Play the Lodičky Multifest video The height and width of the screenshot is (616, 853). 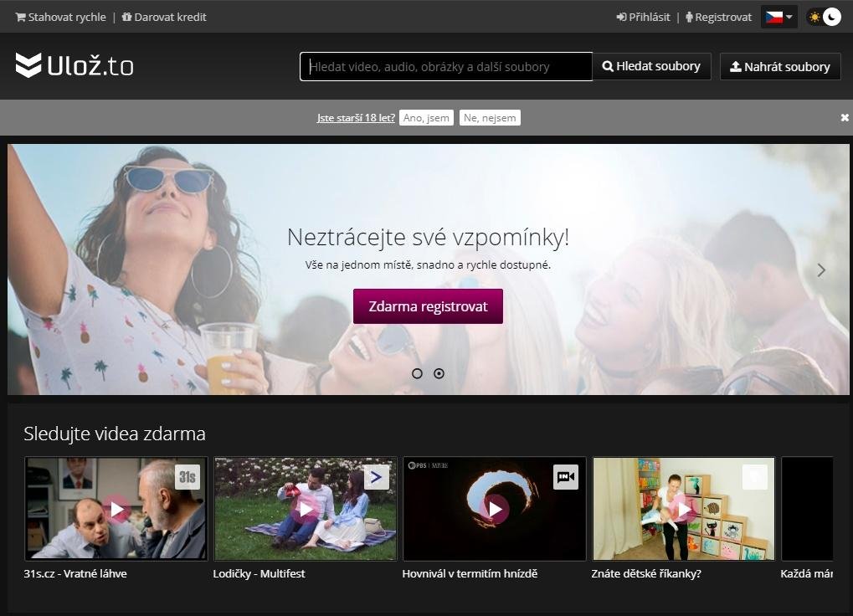(306, 509)
